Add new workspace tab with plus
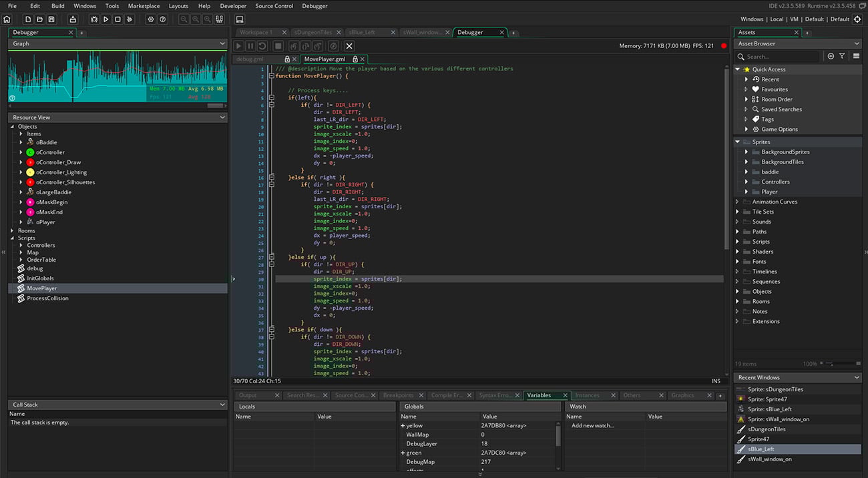The width and height of the screenshot is (868, 478). (513, 33)
